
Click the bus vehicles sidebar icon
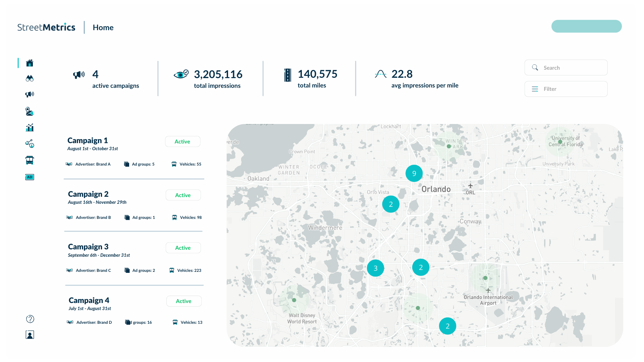pyautogui.click(x=30, y=160)
